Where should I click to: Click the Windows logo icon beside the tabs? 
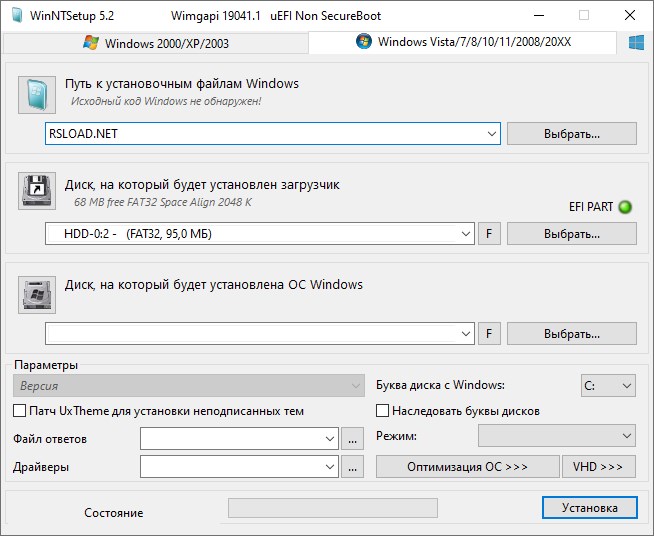(636, 43)
